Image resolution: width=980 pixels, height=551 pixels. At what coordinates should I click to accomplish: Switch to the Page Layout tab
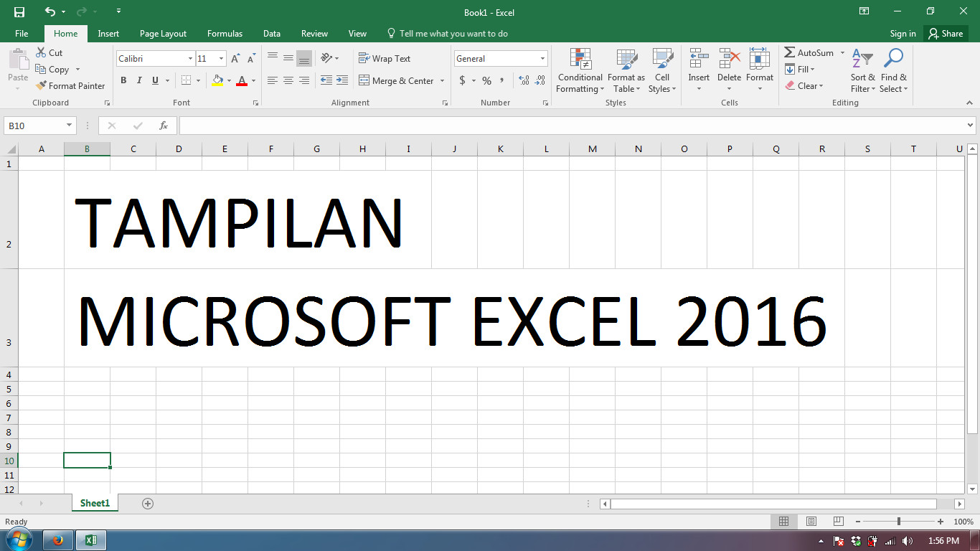tap(163, 34)
